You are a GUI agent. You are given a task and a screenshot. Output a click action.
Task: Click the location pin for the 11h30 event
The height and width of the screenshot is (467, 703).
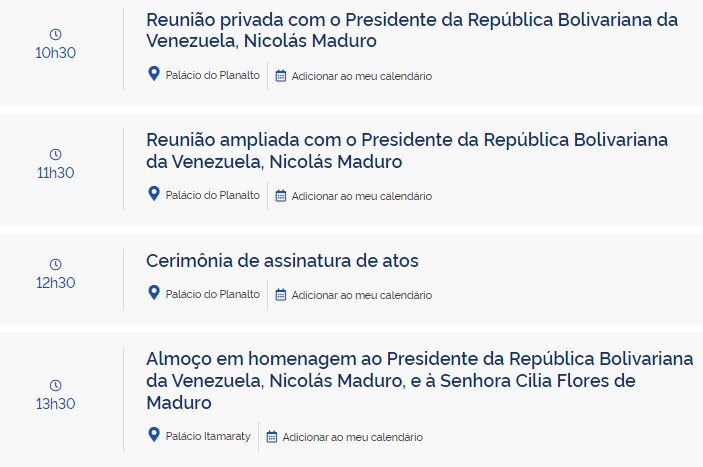point(154,194)
